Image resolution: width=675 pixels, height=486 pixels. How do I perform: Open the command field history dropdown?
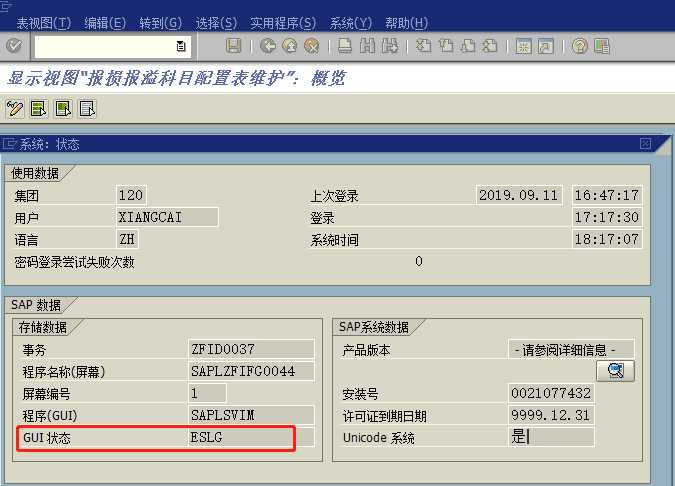pos(181,46)
